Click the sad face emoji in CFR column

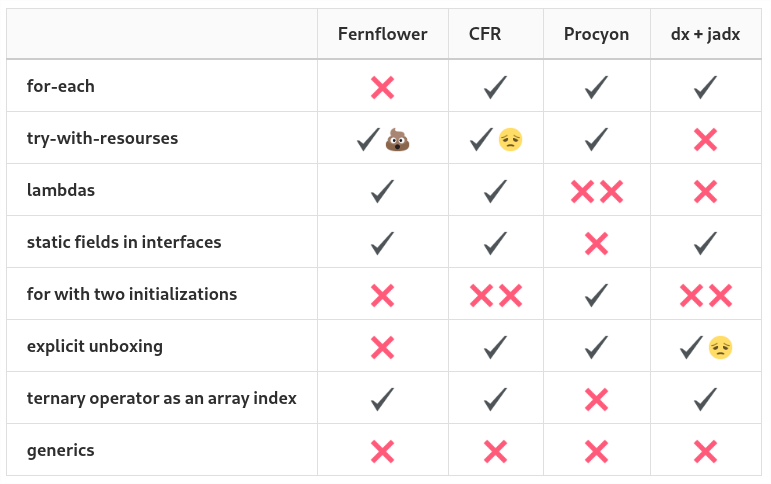click(510, 140)
